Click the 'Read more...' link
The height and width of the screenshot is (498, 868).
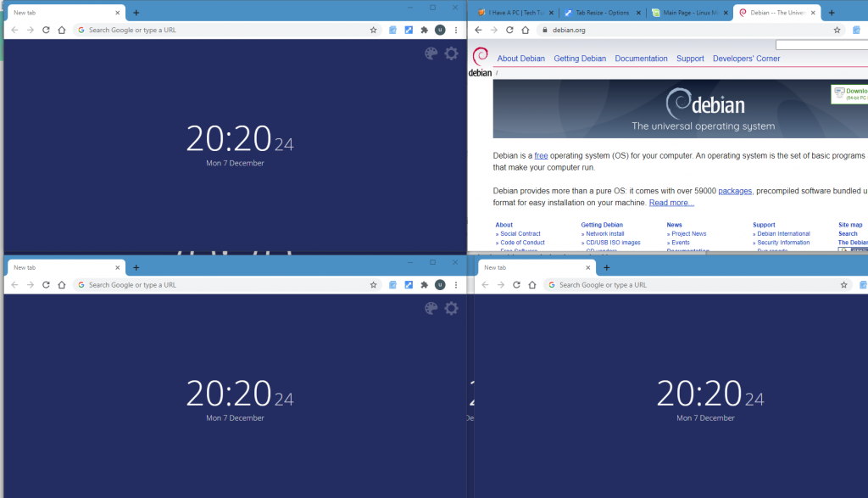pyautogui.click(x=671, y=203)
